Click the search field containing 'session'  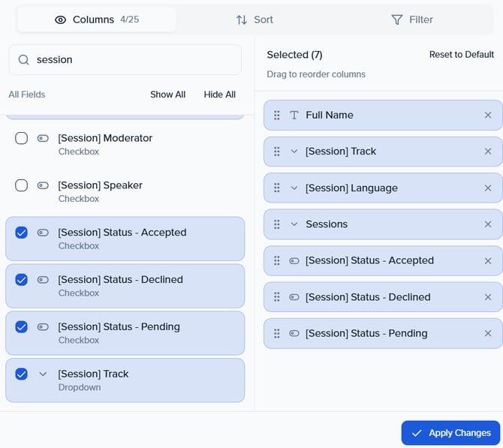(x=135, y=60)
